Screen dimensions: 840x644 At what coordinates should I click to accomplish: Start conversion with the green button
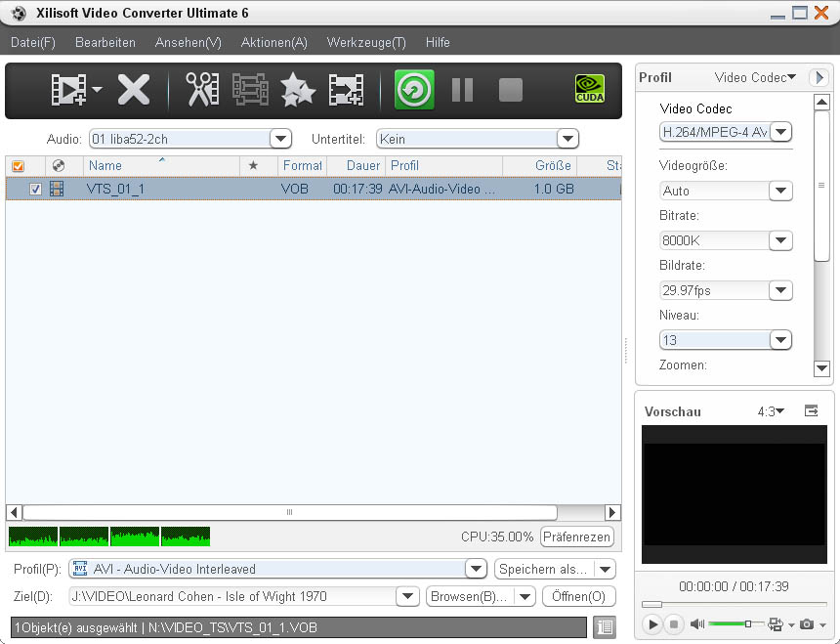click(x=414, y=90)
